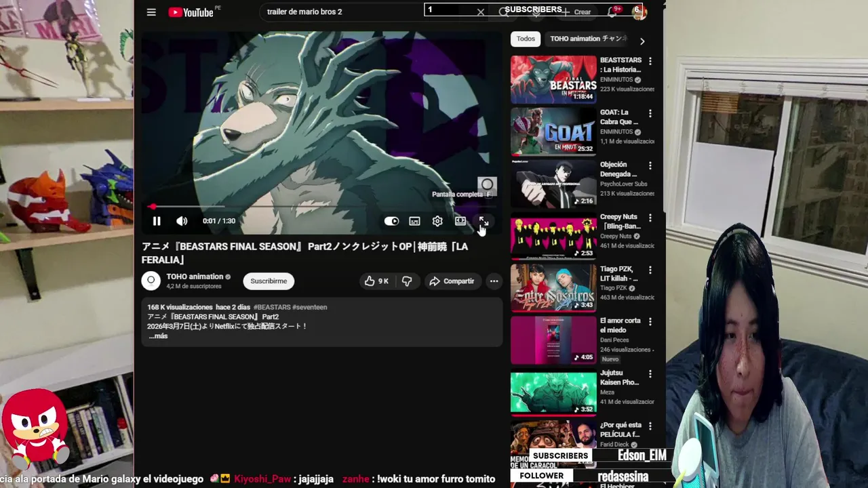Open TOHO animation channel name link

click(195, 277)
